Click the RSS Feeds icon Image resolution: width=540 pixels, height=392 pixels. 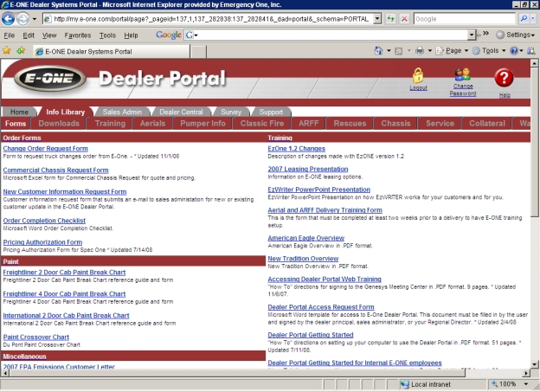(x=399, y=51)
